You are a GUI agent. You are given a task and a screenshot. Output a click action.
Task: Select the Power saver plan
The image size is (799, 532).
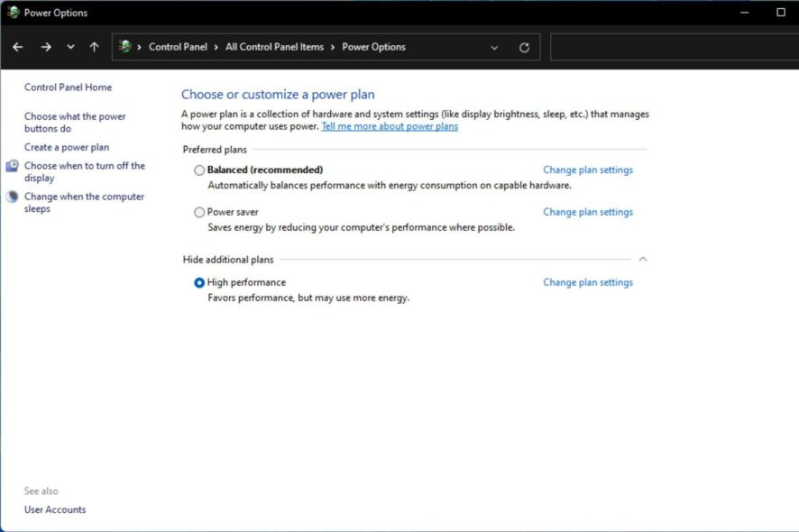198,212
